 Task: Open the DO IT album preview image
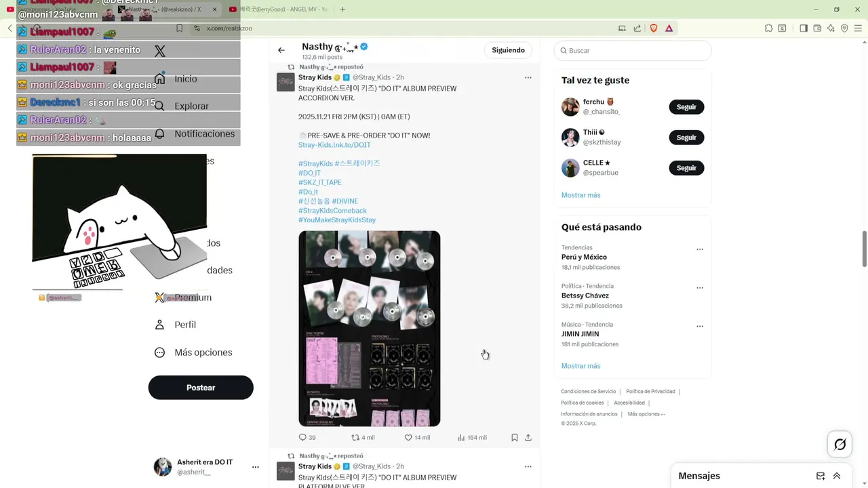click(370, 329)
